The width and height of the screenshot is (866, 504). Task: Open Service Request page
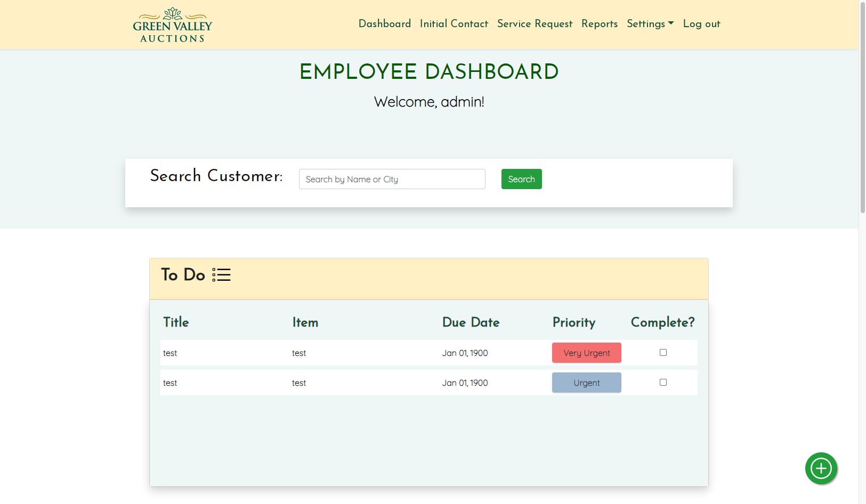535,24
